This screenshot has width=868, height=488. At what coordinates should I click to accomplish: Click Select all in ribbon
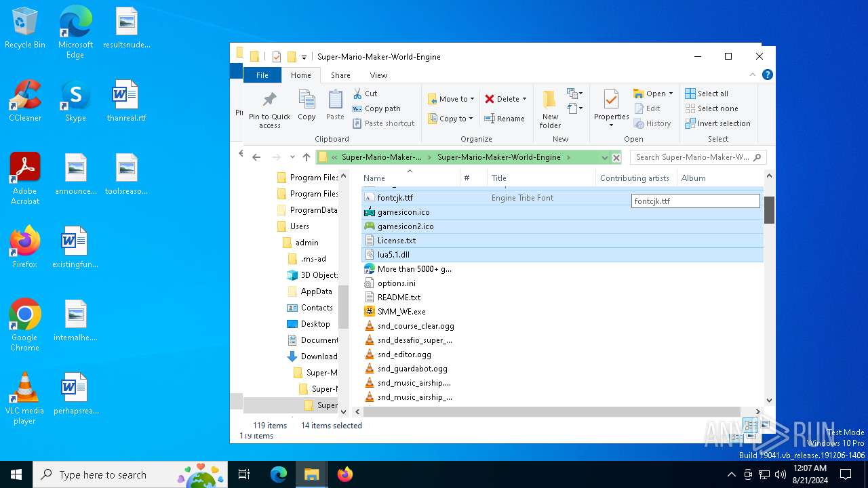tap(707, 94)
